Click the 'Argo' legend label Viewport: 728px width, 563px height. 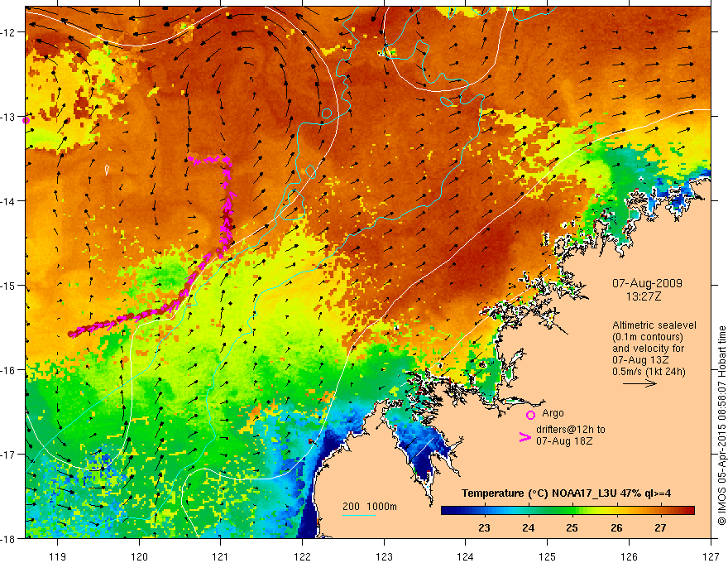coord(553,413)
